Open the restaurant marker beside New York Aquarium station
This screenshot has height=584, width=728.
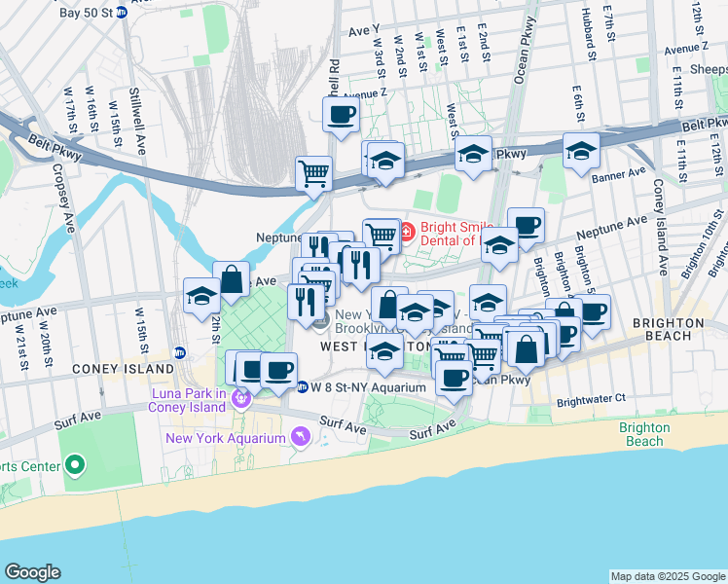(306, 306)
